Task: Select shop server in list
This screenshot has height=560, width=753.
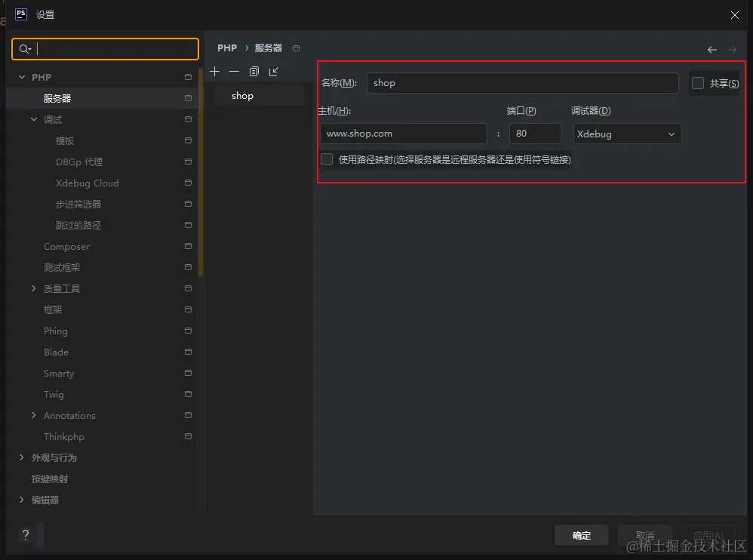Action: click(x=257, y=96)
